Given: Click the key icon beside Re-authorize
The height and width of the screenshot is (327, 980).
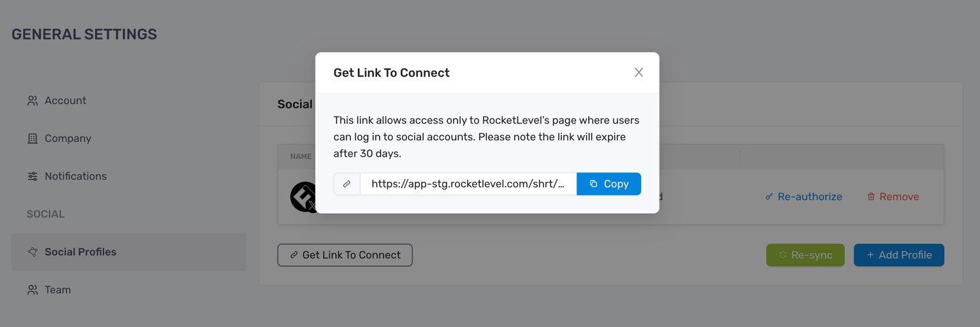Looking at the screenshot, I should 769,196.
